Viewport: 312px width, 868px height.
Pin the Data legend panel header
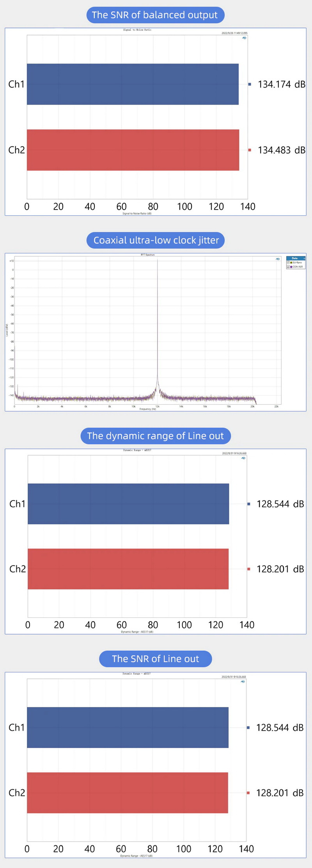coord(304,258)
